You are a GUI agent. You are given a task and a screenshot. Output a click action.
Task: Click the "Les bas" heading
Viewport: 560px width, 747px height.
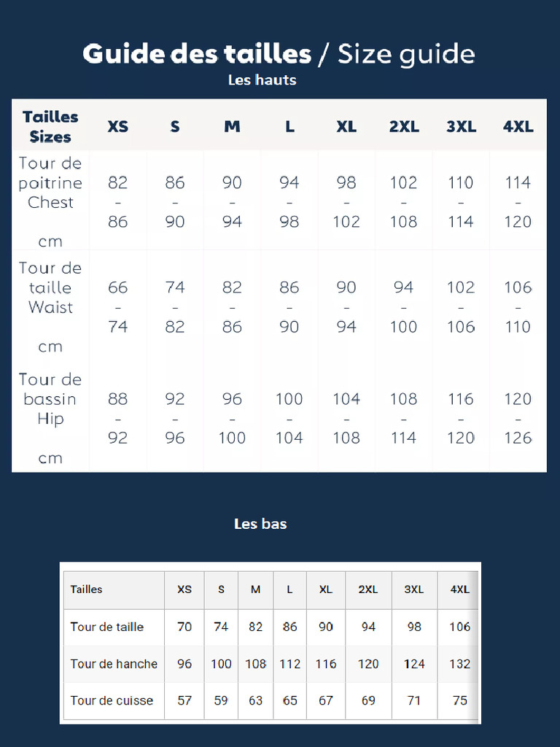(260, 524)
